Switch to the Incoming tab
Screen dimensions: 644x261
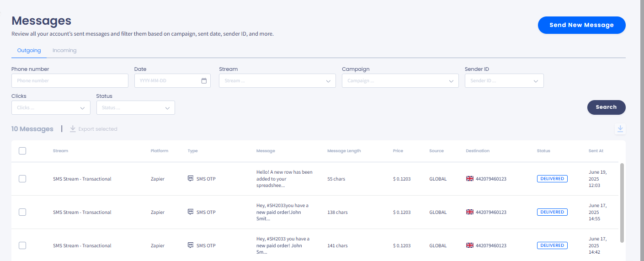point(64,50)
